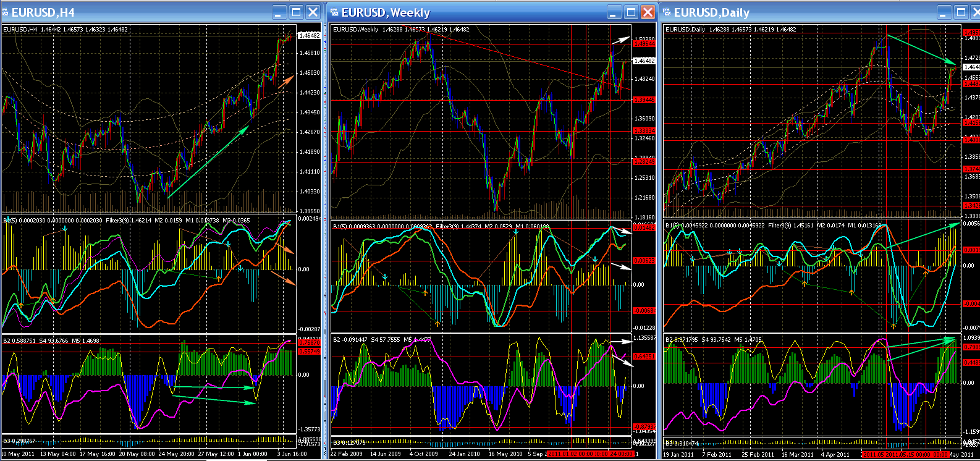The height and width of the screenshot is (461, 980).
Task: Click the 3 Jun 16:00 date on H4 time axis
Action: point(292,454)
